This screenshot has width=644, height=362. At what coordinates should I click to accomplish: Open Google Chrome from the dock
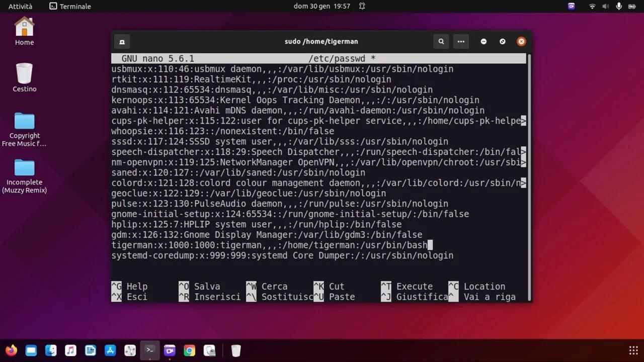189,350
